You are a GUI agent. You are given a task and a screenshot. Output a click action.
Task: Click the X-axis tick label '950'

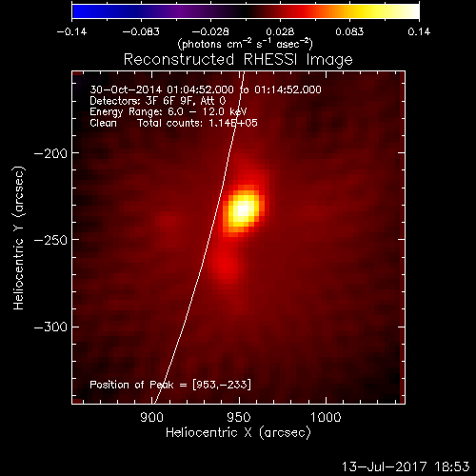(239, 417)
